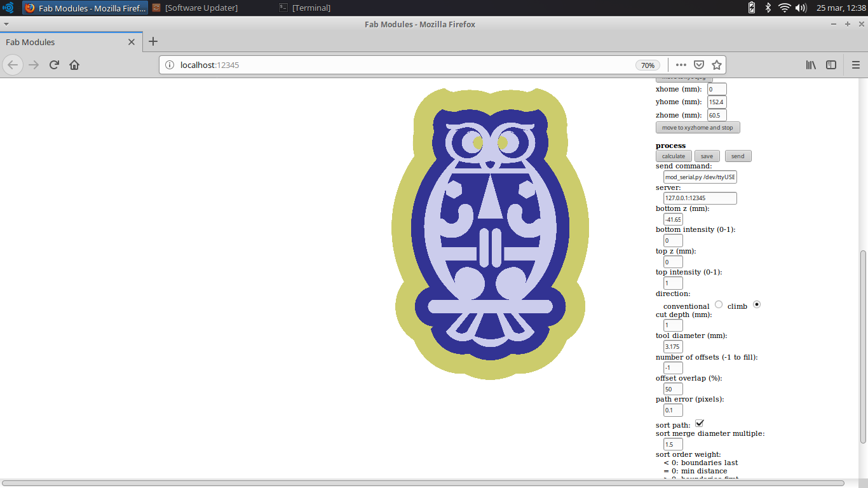Open the page actions three-dot menu
The height and width of the screenshot is (488, 868).
681,65
